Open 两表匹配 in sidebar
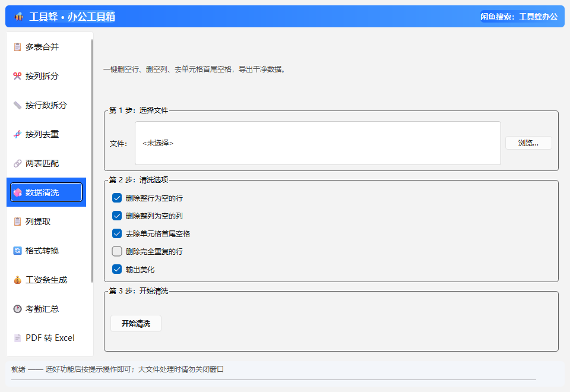Image resolution: width=570 pixels, height=392 pixels. [x=46, y=163]
